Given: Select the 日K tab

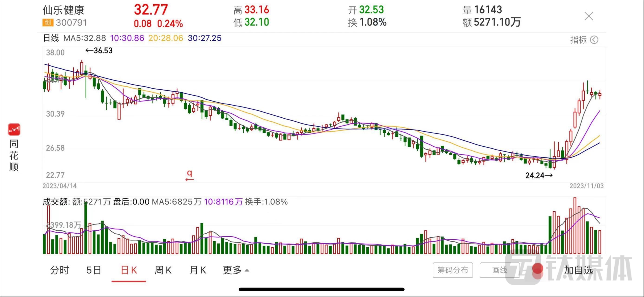Looking at the screenshot, I should 129,270.
